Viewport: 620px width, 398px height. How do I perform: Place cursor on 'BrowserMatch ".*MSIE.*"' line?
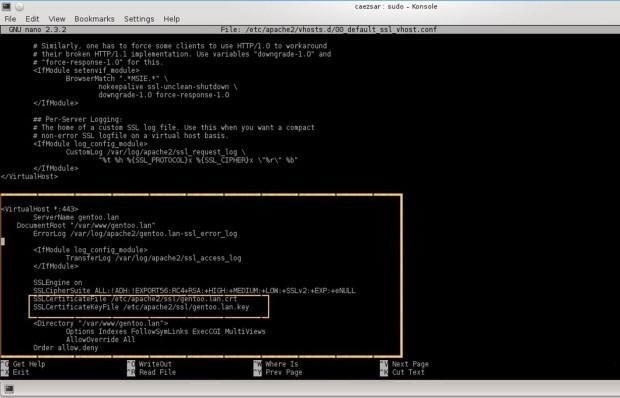(x=117, y=79)
